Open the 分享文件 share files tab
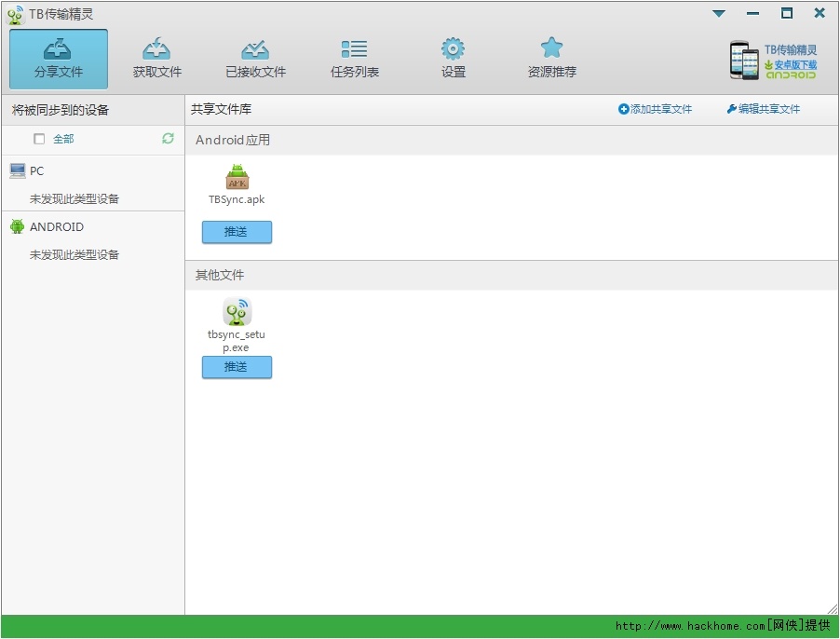The width and height of the screenshot is (840, 639). (x=59, y=59)
